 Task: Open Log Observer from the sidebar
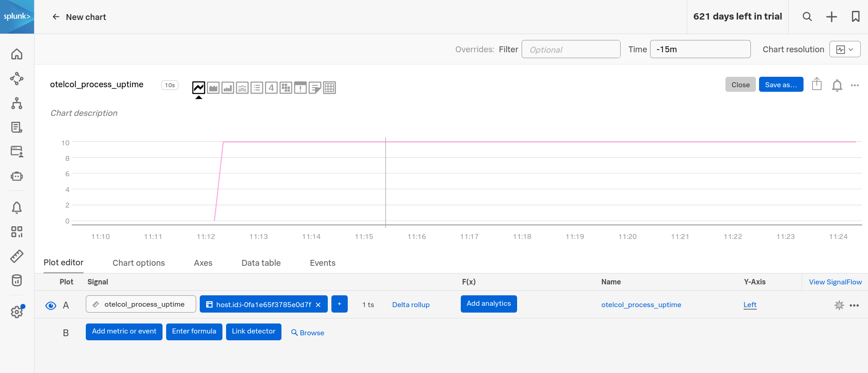(x=17, y=127)
